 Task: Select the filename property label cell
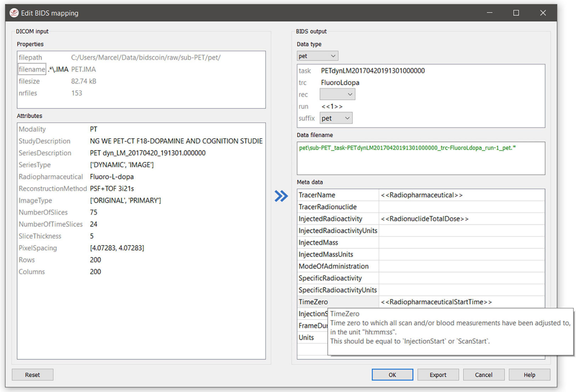coord(32,69)
